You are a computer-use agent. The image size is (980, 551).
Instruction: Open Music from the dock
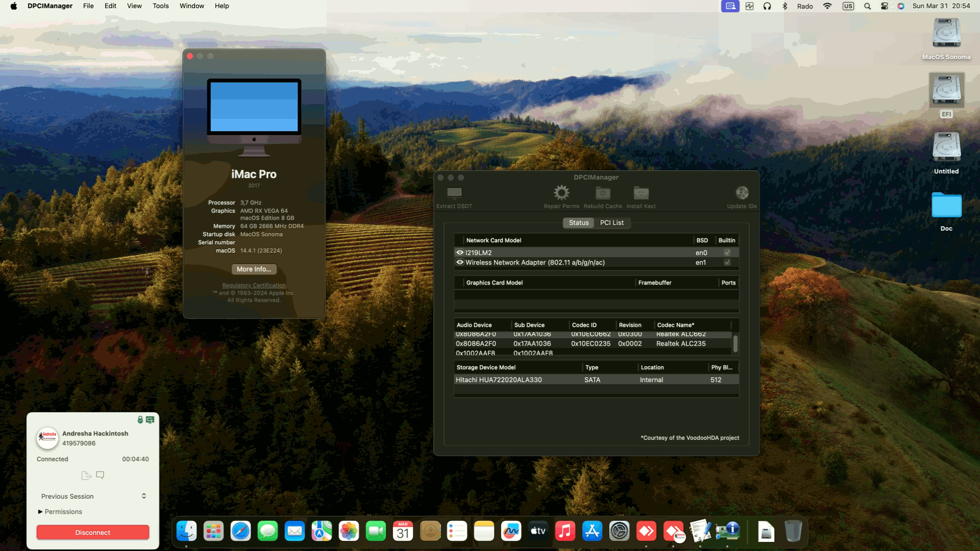click(x=565, y=532)
